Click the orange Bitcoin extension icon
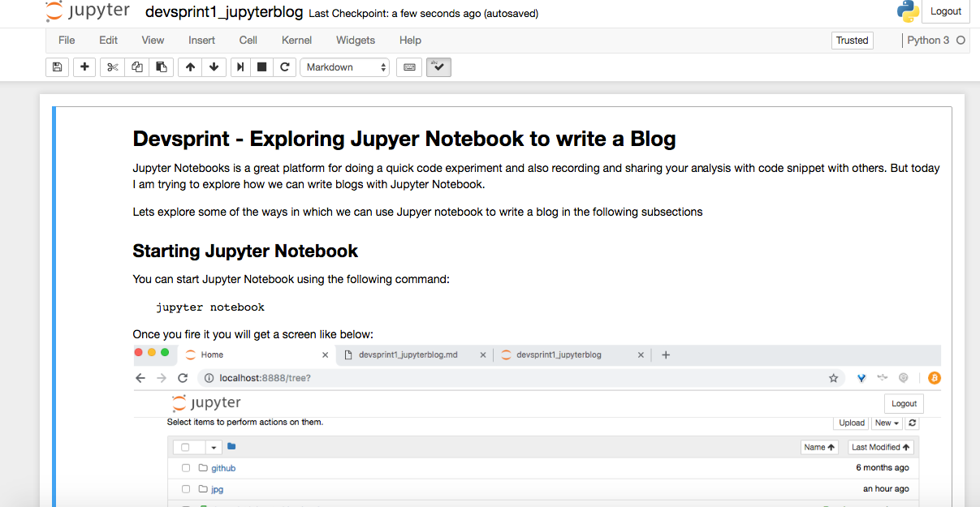Image resolution: width=980 pixels, height=507 pixels. coord(934,378)
